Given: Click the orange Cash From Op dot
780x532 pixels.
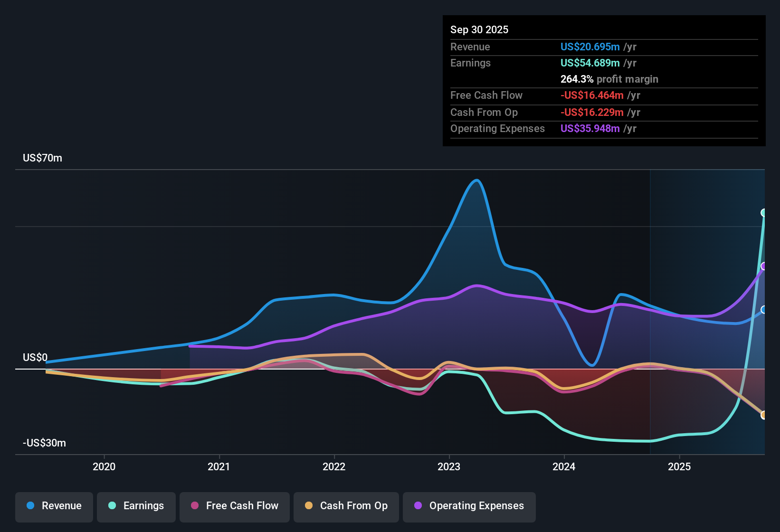Looking at the screenshot, I should click(x=309, y=506).
